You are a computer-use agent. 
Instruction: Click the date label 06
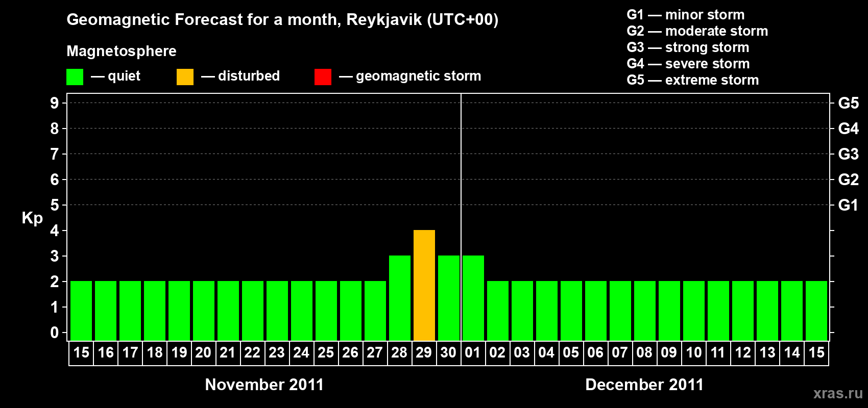(595, 352)
